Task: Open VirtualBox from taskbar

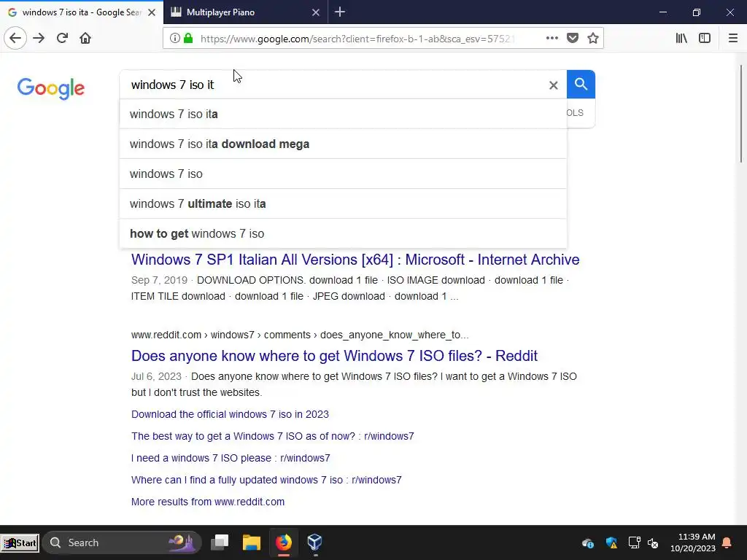Action: point(314,542)
